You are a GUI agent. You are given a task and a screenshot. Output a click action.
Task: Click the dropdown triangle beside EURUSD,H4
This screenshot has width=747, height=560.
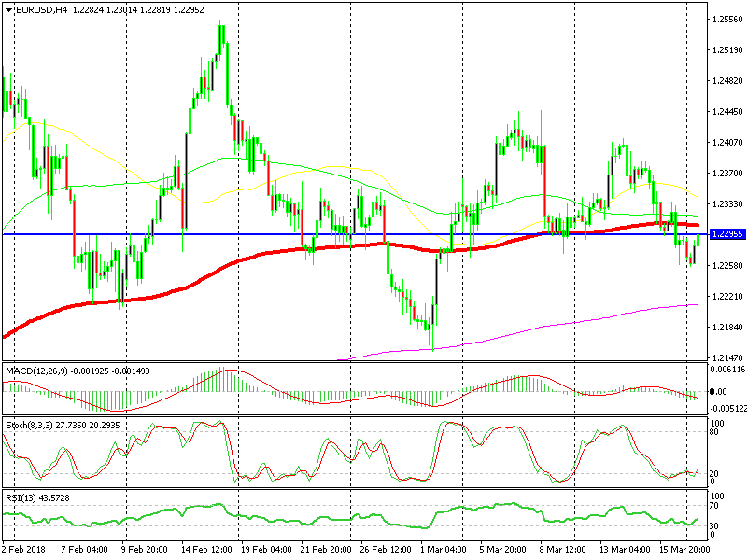pos(9,10)
